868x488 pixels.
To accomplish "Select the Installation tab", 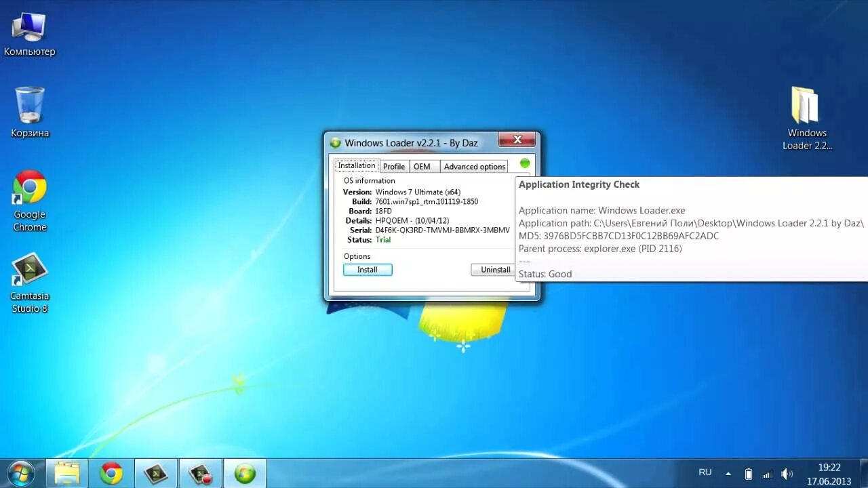I will 357,166.
